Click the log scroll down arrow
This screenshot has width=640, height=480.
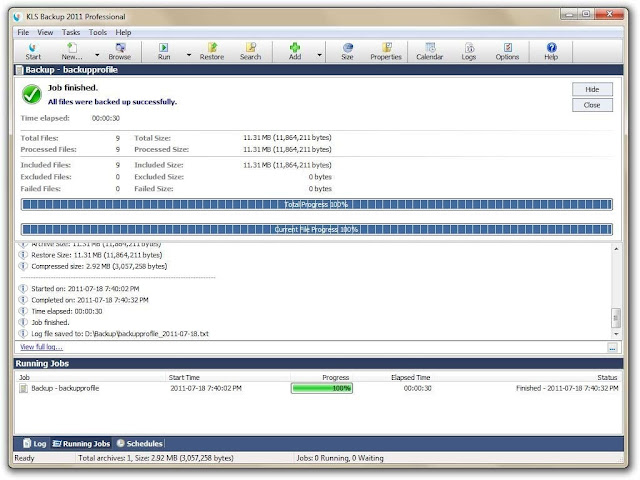[x=616, y=334]
